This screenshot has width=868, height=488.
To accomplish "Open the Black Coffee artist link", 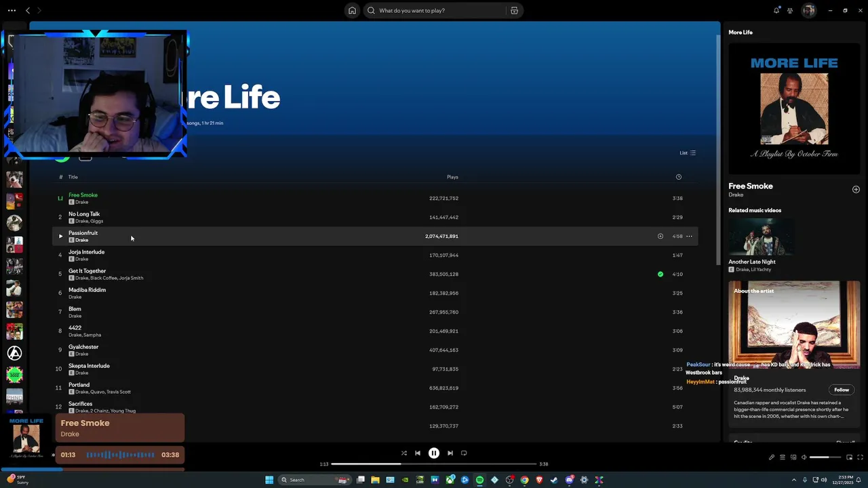I will (104, 278).
